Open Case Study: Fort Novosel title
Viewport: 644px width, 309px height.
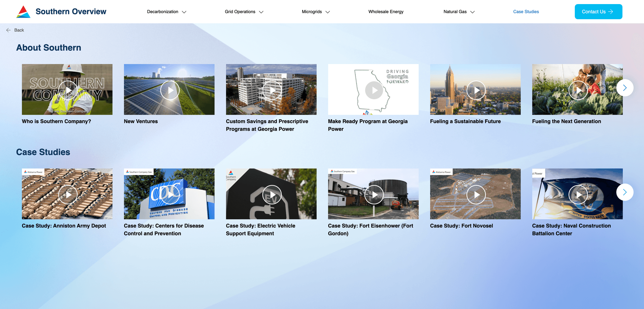tap(461, 226)
